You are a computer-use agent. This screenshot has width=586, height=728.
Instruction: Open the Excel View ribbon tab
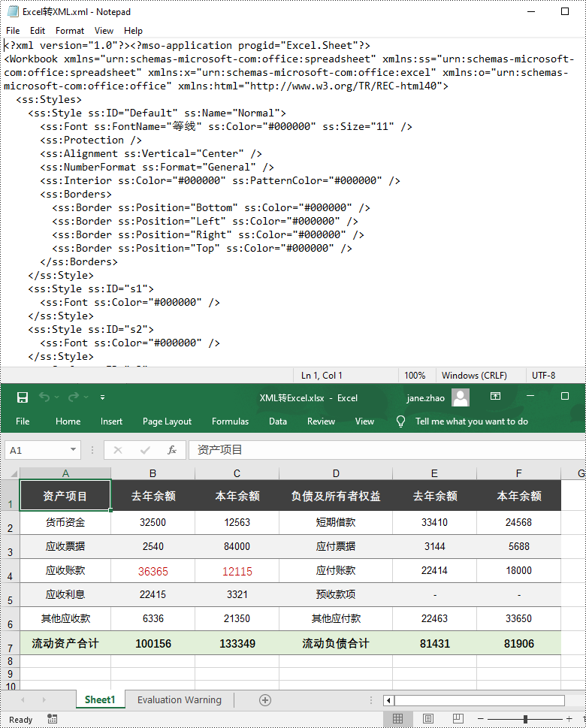pos(364,421)
